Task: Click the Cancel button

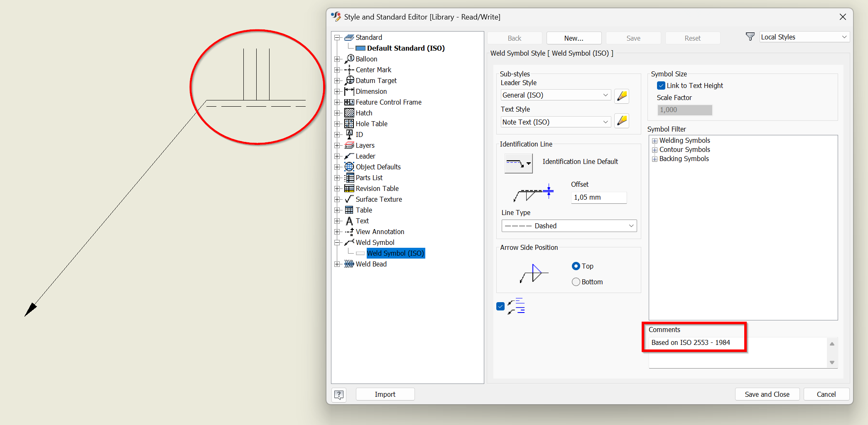Action: pos(826,394)
